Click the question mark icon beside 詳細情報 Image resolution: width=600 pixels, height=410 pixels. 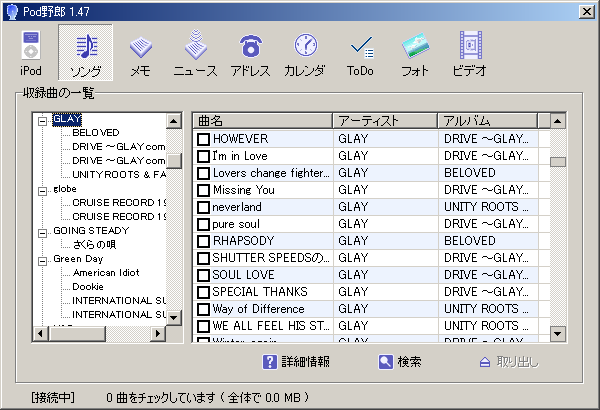270,362
